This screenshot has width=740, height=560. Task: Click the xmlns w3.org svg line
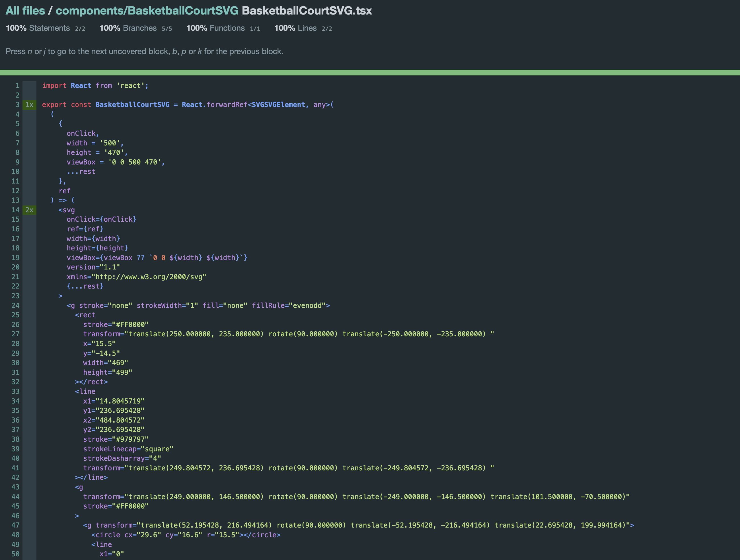(137, 277)
